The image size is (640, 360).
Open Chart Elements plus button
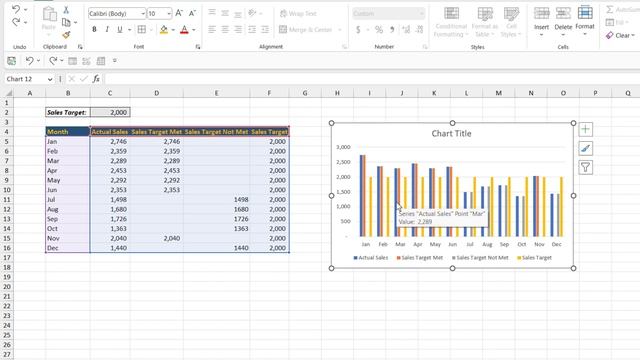point(586,129)
